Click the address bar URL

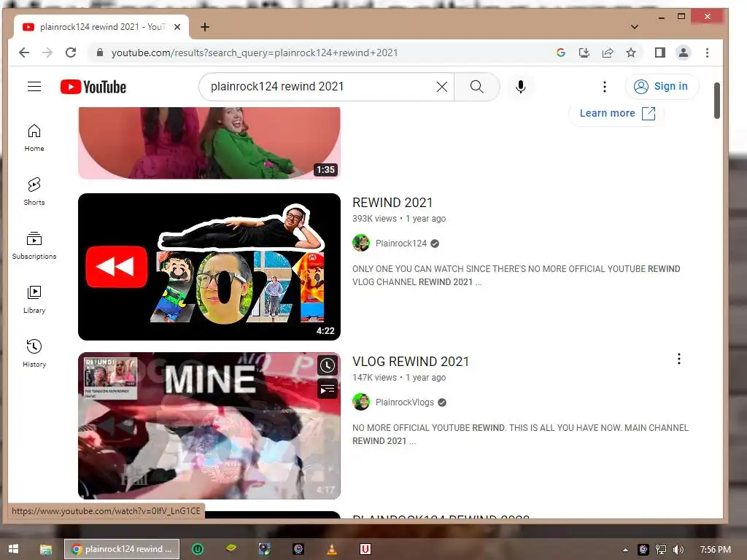(255, 52)
